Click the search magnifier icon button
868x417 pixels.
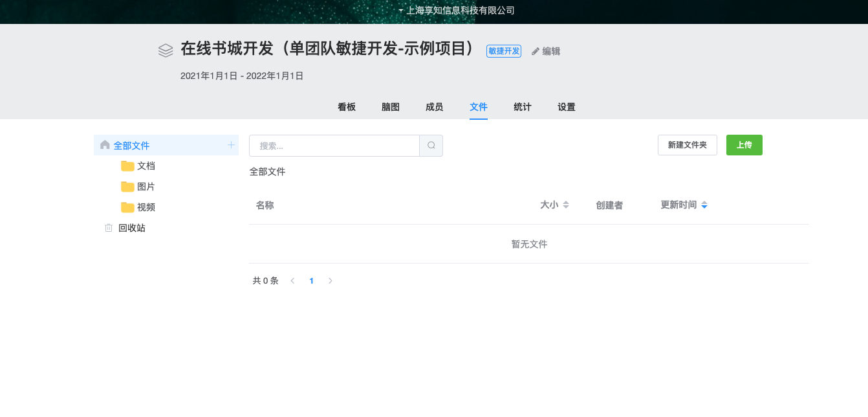[431, 146]
